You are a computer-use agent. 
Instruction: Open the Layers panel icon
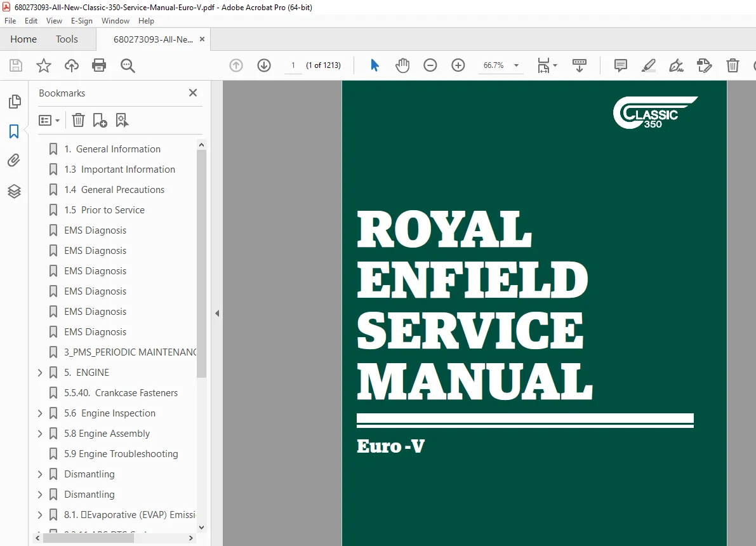pyautogui.click(x=14, y=192)
